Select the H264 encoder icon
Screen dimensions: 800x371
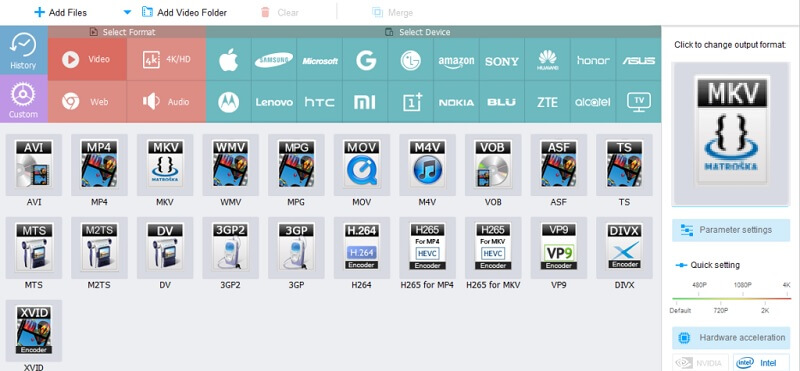(x=362, y=248)
